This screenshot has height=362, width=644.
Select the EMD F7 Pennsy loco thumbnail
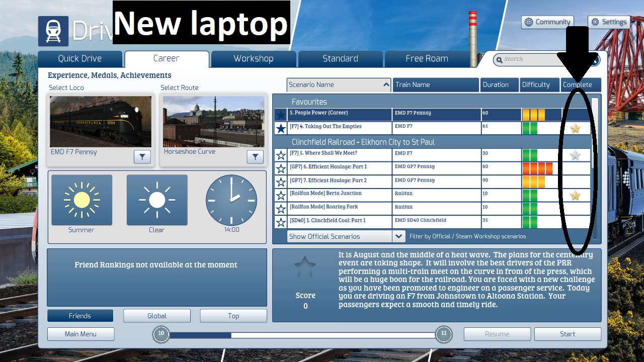pos(101,122)
